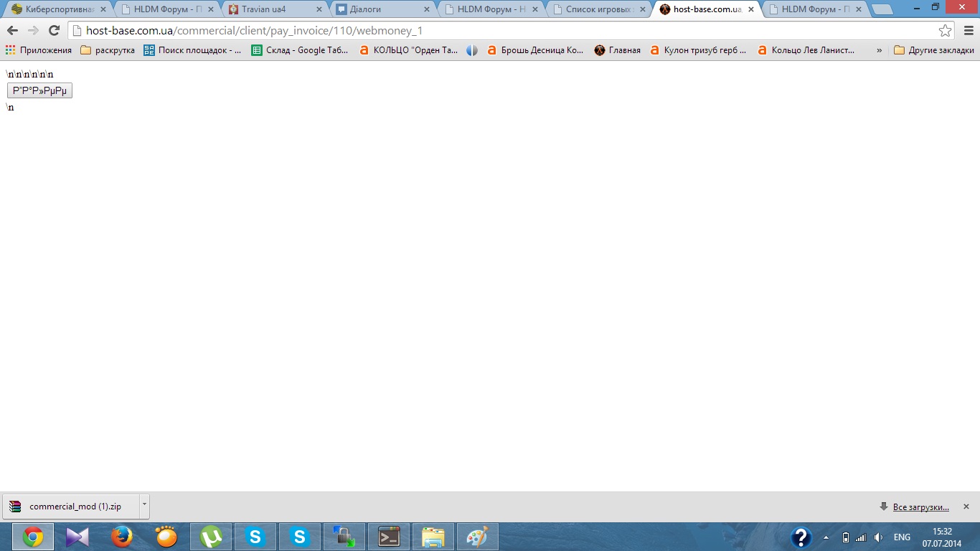980x551 pixels.
Task: Launch uTorrent from the taskbar
Action: click(211, 537)
